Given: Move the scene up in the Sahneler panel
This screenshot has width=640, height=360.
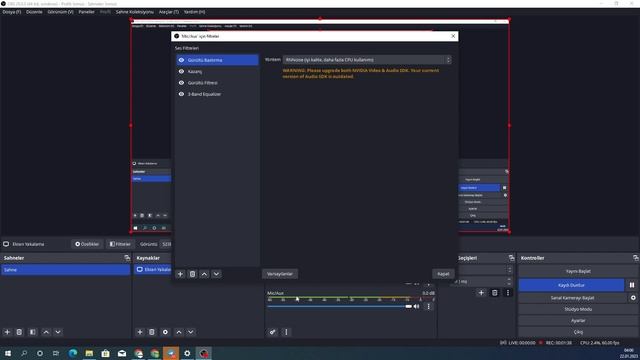Looking at the screenshot, I should click(46, 332).
